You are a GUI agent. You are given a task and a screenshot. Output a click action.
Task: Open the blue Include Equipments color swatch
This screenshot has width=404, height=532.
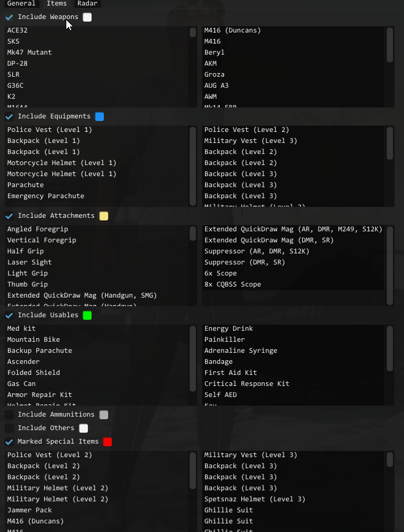(99, 117)
